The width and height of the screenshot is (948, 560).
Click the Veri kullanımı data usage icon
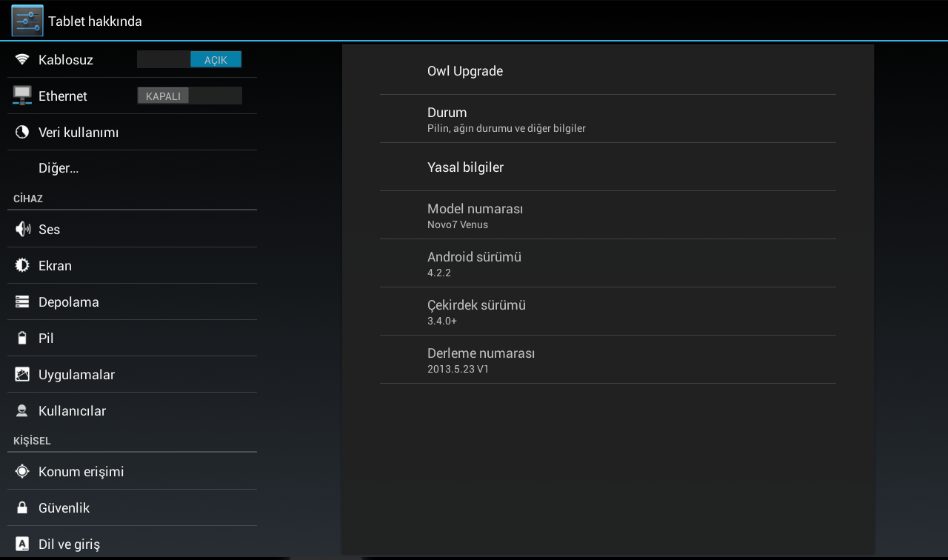point(22,132)
